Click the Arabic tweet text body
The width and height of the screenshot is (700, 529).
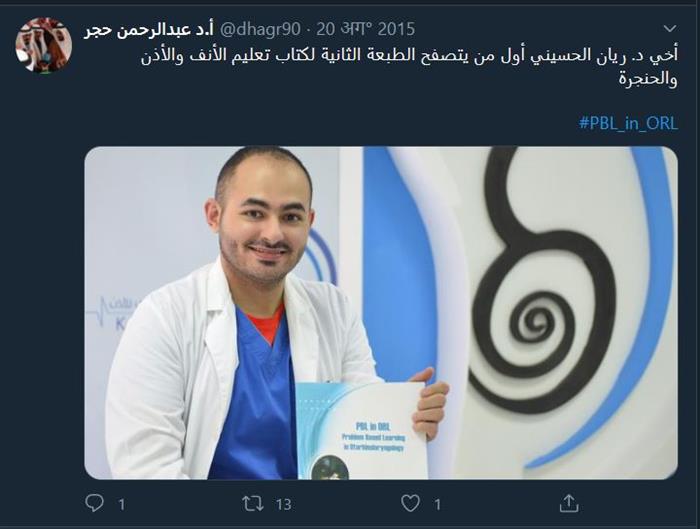pyautogui.click(x=409, y=68)
